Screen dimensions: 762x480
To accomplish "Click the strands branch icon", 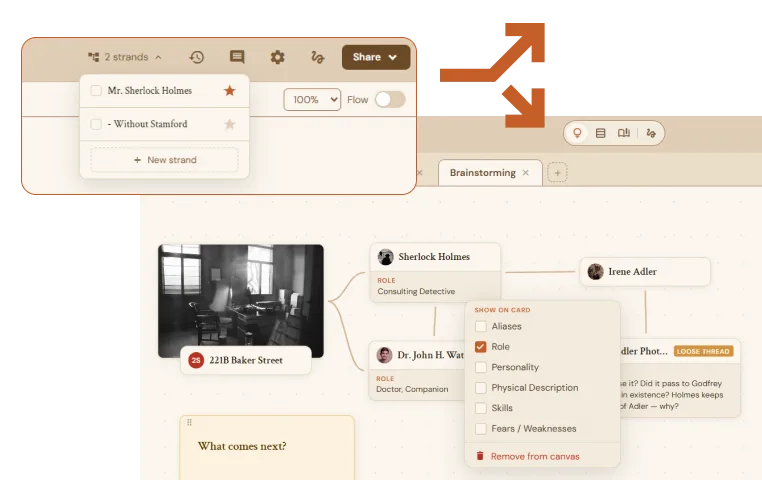I will coord(93,57).
